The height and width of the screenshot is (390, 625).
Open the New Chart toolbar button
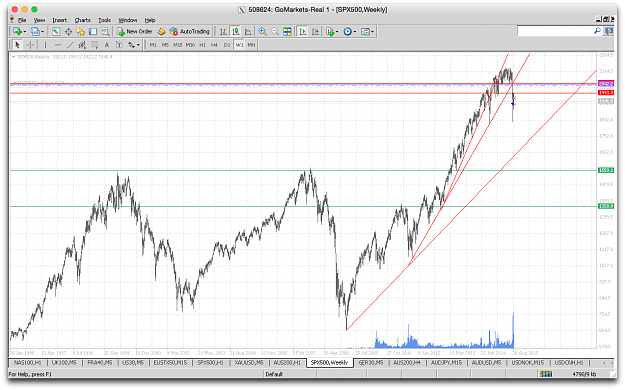click(18, 32)
